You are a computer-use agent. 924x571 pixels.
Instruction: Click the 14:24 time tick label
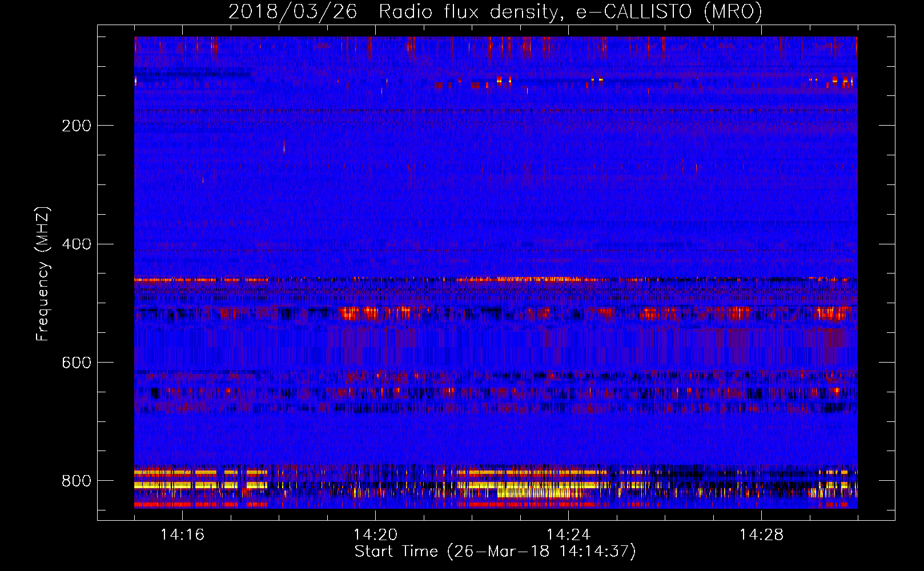568,535
